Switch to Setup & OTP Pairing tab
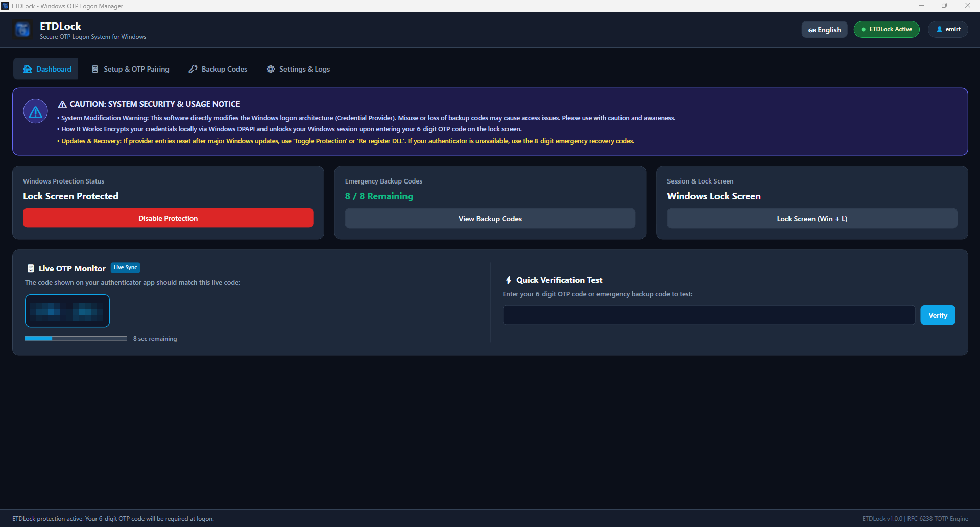 pos(130,69)
